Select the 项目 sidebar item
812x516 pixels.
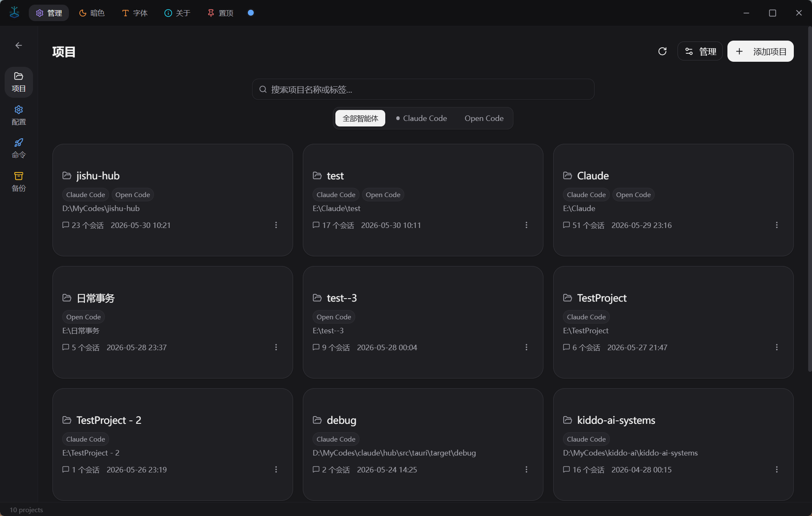[x=19, y=82]
